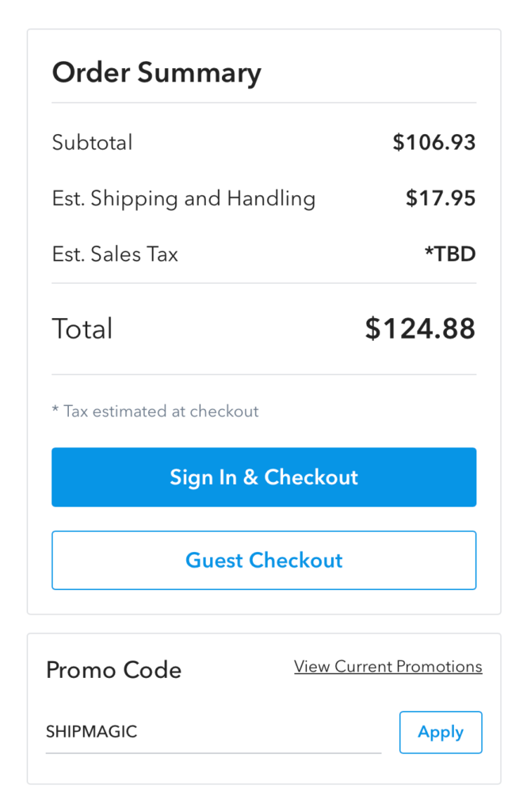Click the Est. Sales Tax label
The image size is (527, 812).
115,255
